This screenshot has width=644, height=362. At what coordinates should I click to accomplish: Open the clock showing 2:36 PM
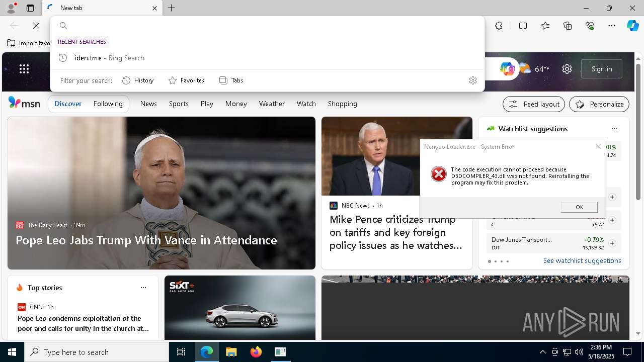601,351
